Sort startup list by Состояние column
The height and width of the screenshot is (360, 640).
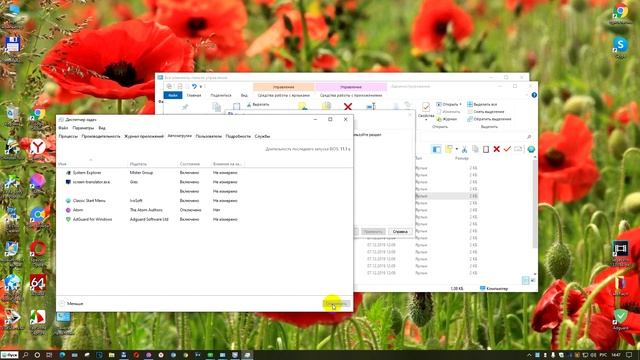point(190,164)
